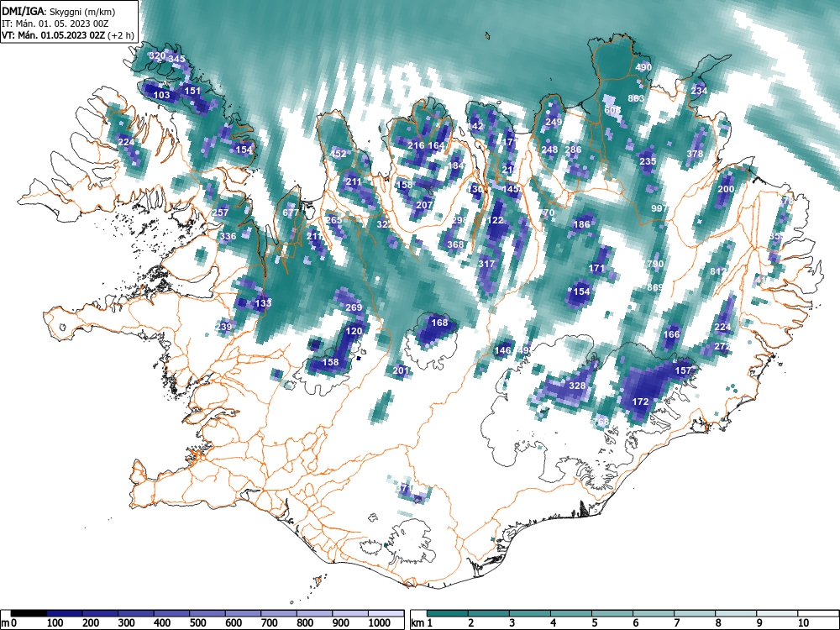
Task: Click the 157 visibility value
Action: click(x=683, y=370)
